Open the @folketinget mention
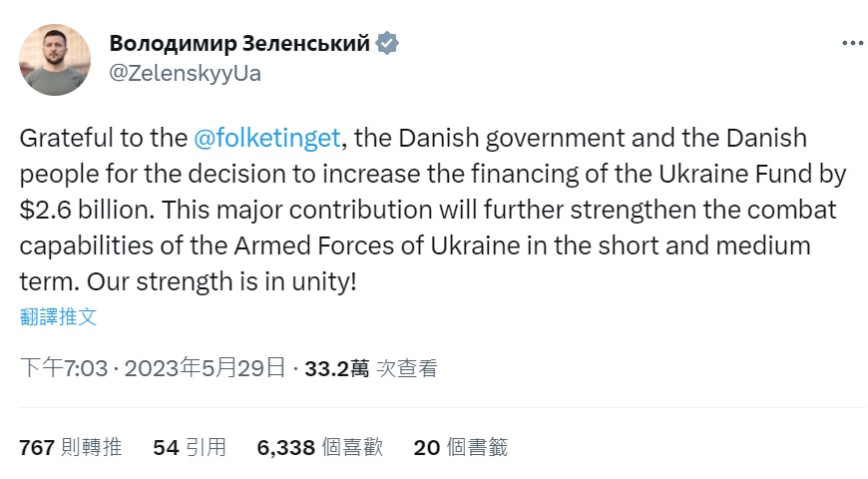This screenshot has width=868, height=479. coord(264,138)
